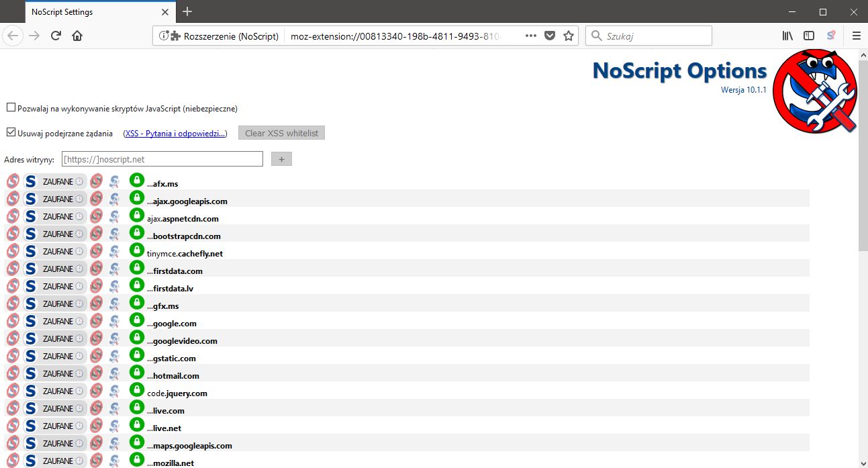
Task: Open 'XSS - Pytania i odpowiedzi' link
Action: click(175, 134)
